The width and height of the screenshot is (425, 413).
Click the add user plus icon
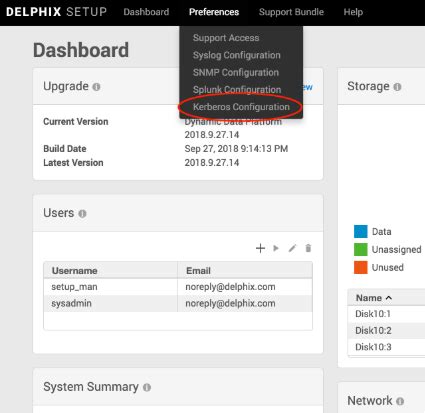coord(260,248)
